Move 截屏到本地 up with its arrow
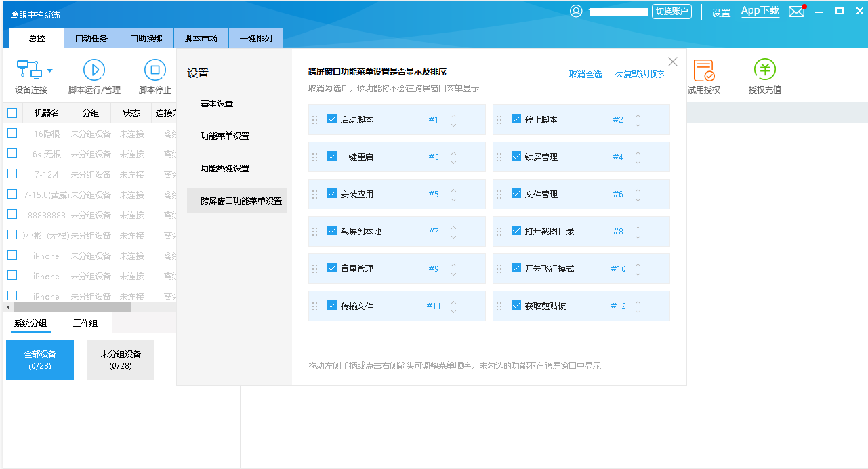Viewport: 868px width, 469px height. [x=453, y=227]
